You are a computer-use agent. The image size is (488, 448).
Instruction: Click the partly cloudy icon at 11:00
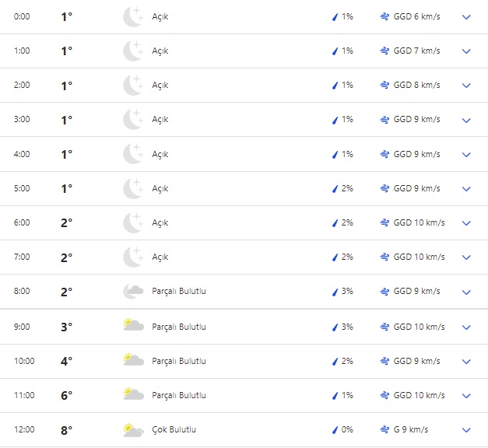point(133,395)
